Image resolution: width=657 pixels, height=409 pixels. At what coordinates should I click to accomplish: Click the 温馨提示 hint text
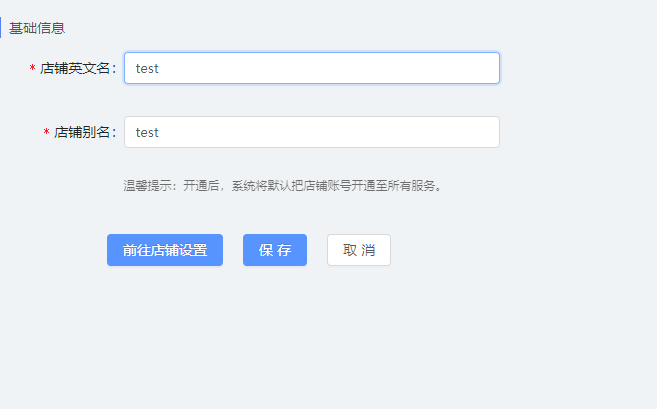coord(283,185)
